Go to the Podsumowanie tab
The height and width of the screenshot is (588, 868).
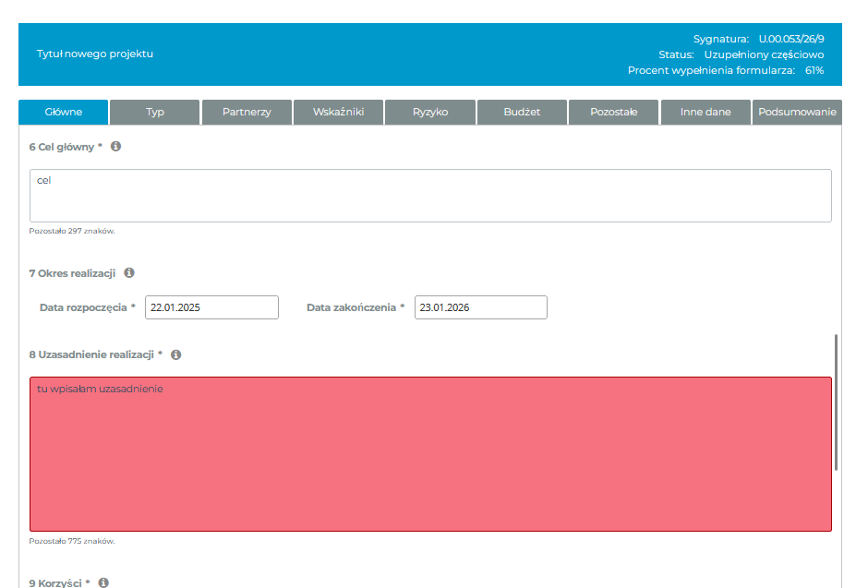point(797,112)
